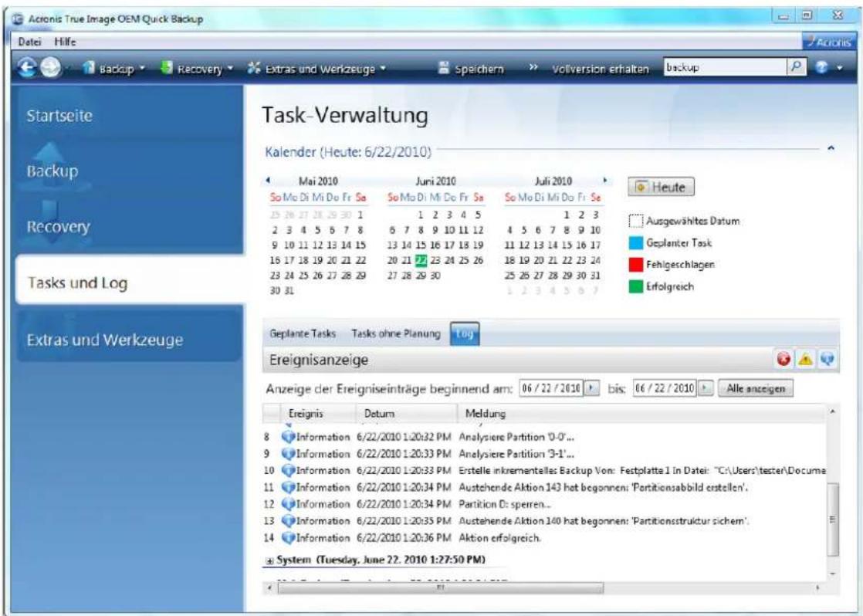Click the Acronis logo in menu bar
The height and width of the screenshot is (616, 863).
tap(829, 42)
